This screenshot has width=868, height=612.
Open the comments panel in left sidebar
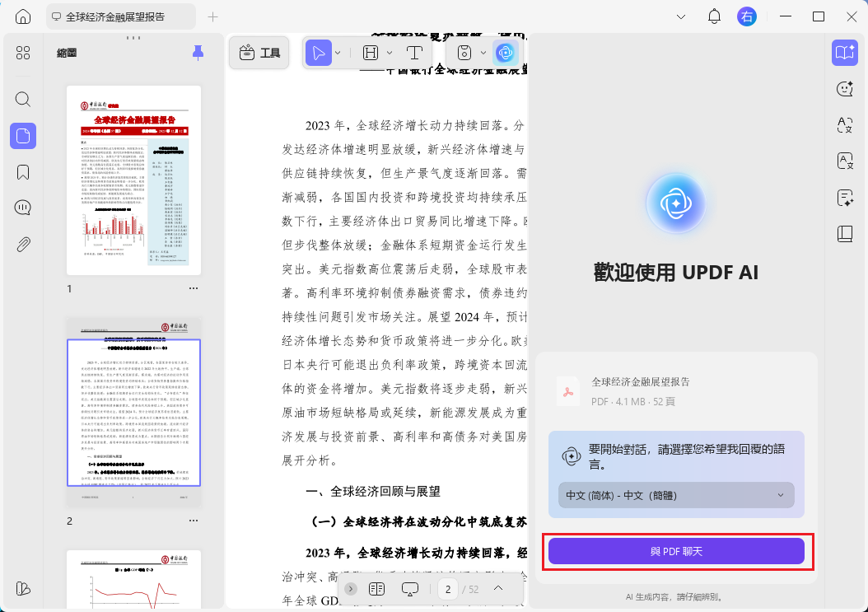[23, 207]
